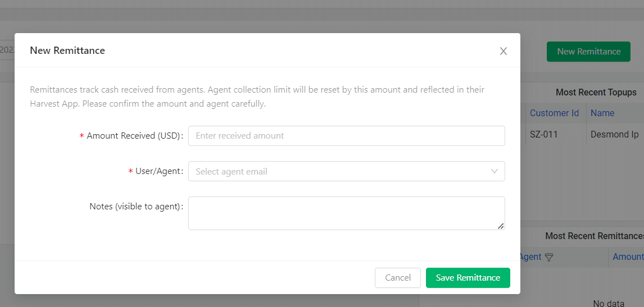
Task: Click the Most Recent Topups heading
Action: pyautogui.click(x=596, y=92)
